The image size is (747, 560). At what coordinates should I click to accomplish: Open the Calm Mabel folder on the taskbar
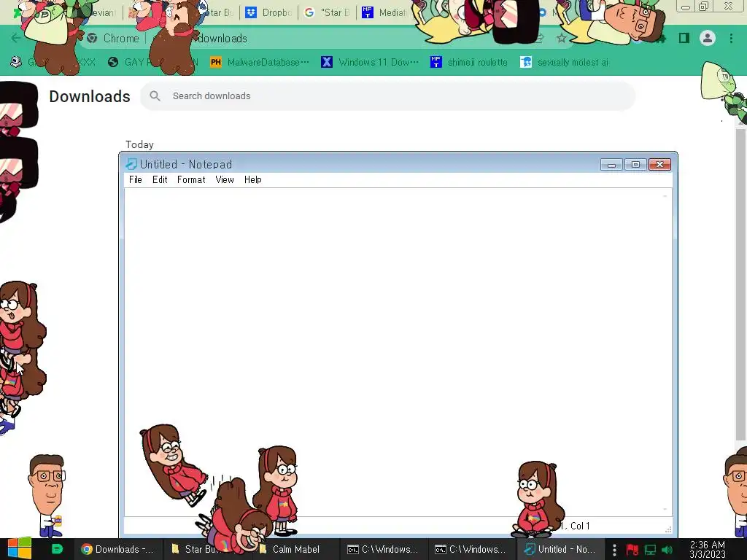[x=295, y=549]
